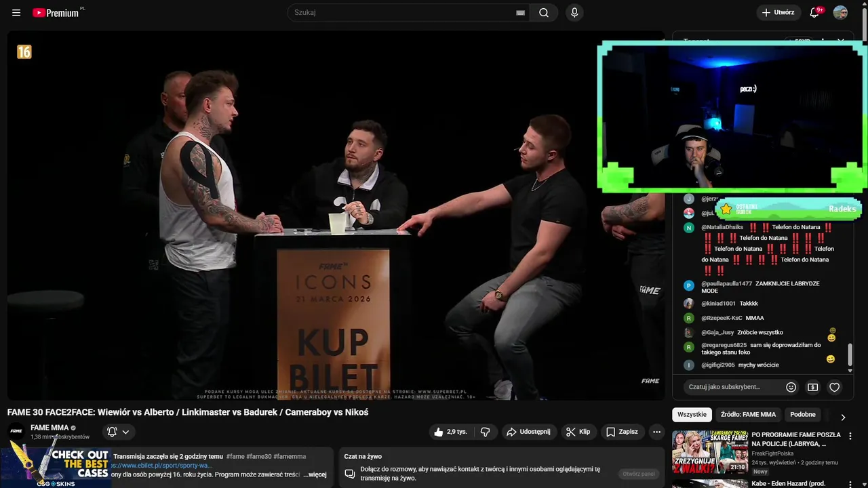Image resolution: width=868 pixels, height=488 pixels.
Task: Click the photo avatar of @Gaja_Jusy
Action: click(x=688, y=333)
